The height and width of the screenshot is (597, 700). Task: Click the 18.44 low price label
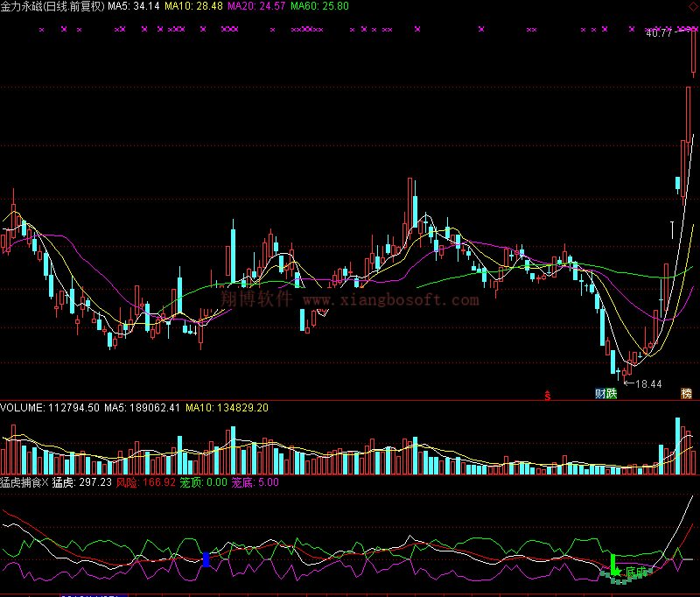point(648,384)
